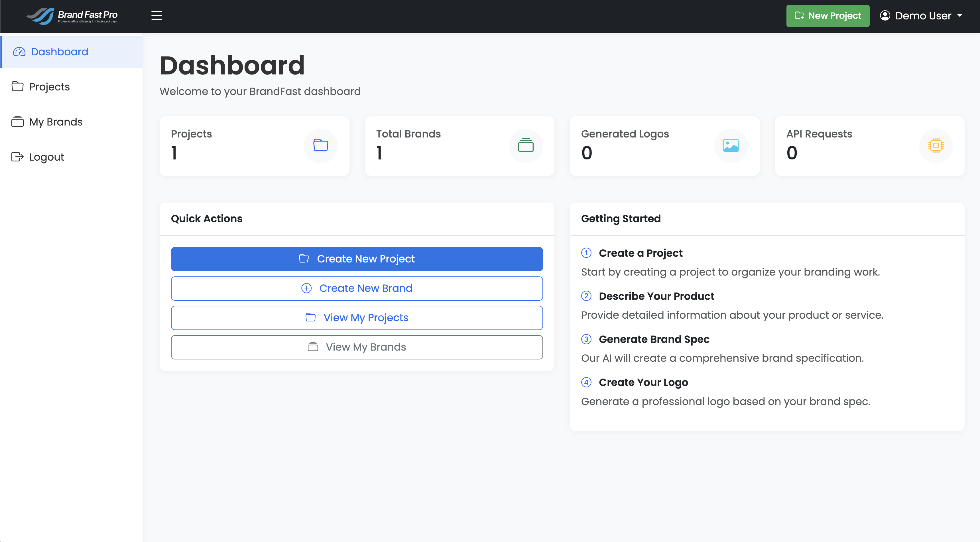The height and width of the screenshot is (542, 980).
Task: Click the briefcase icon on Total Brands card
Action: 526,145
